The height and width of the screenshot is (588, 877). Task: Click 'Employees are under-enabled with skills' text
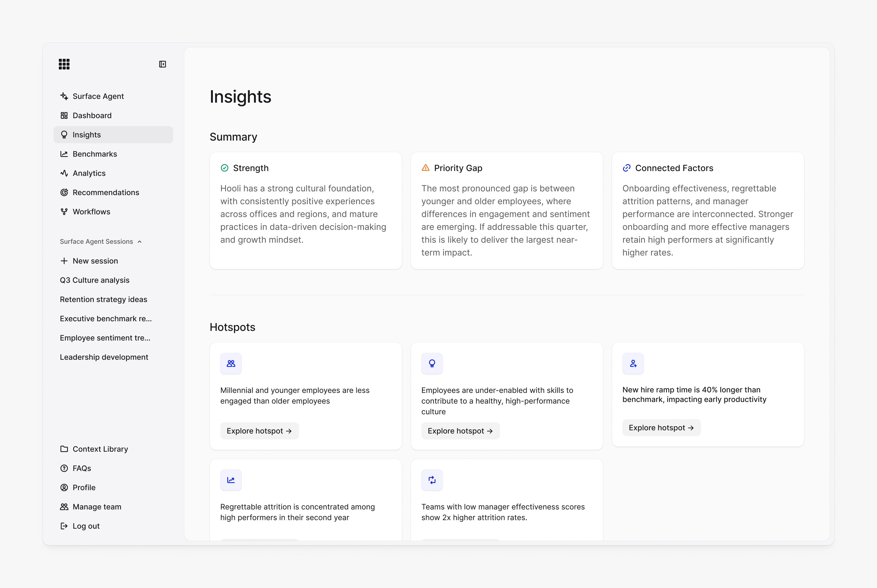point(497,401)
